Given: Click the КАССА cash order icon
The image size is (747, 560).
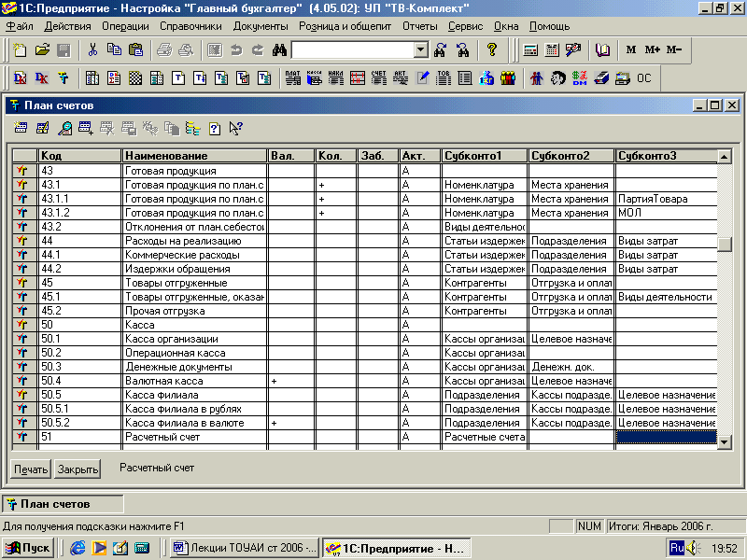Looking at the screenshot, I should click(315, 78).
